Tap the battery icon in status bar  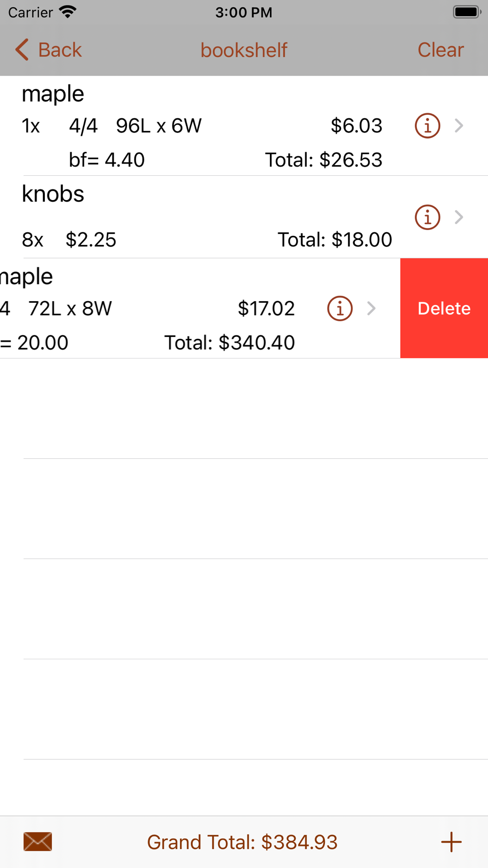(467, 12)
